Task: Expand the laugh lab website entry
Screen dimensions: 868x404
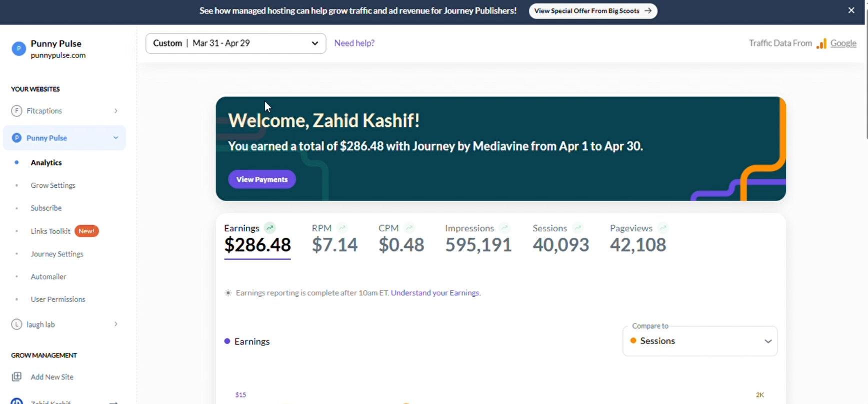Action: tap(116, 325)
